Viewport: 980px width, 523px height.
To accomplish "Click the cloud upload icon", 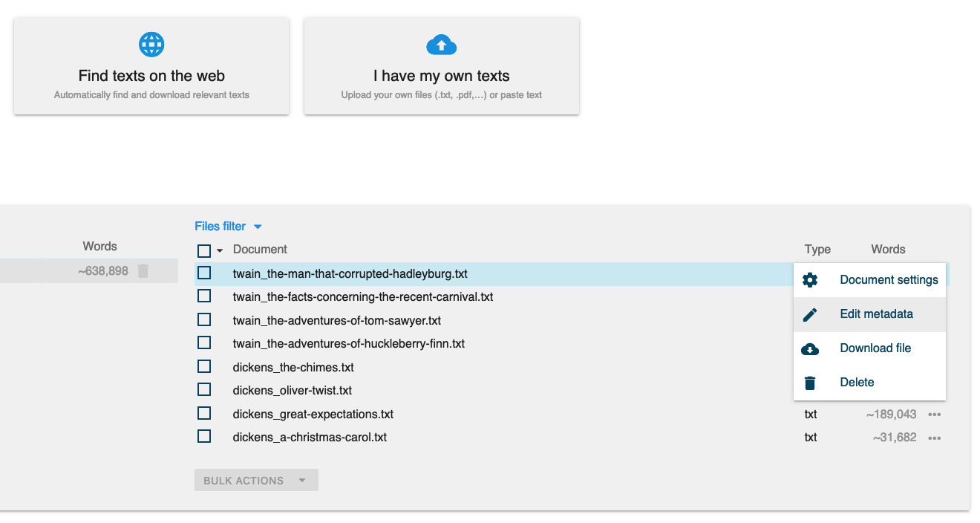I will click(441, 45).
